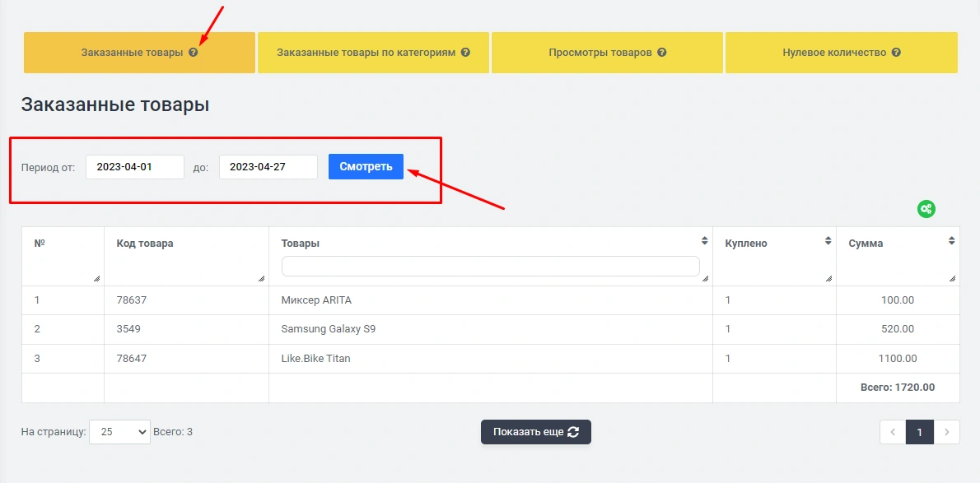Click help icon beside Нулевое количество
Image resolution: width=980 pixels, height=483 pixels.
pyautogui.click(x=896, y=53)
